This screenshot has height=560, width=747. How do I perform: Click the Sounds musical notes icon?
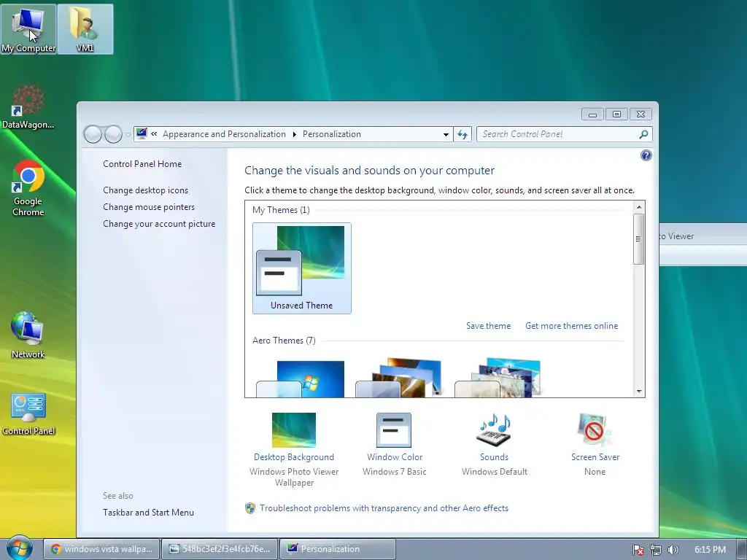pyautogui.click(x=494, y=429)
